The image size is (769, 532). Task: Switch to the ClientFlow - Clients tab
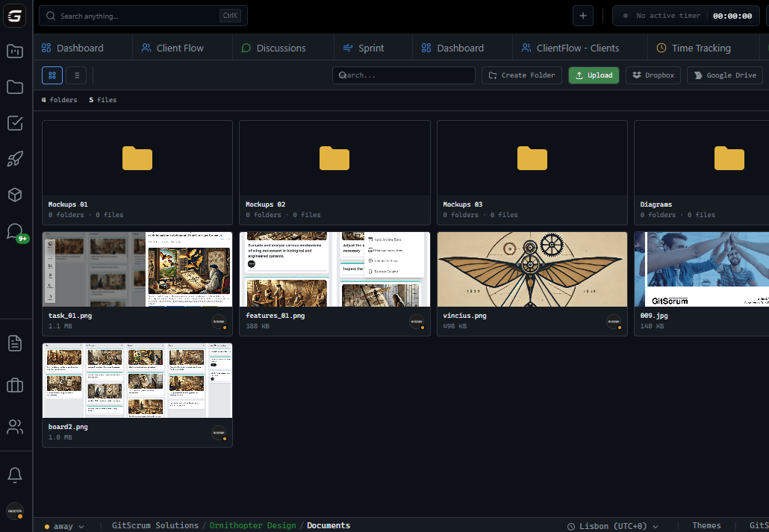(x=579, y=47)
